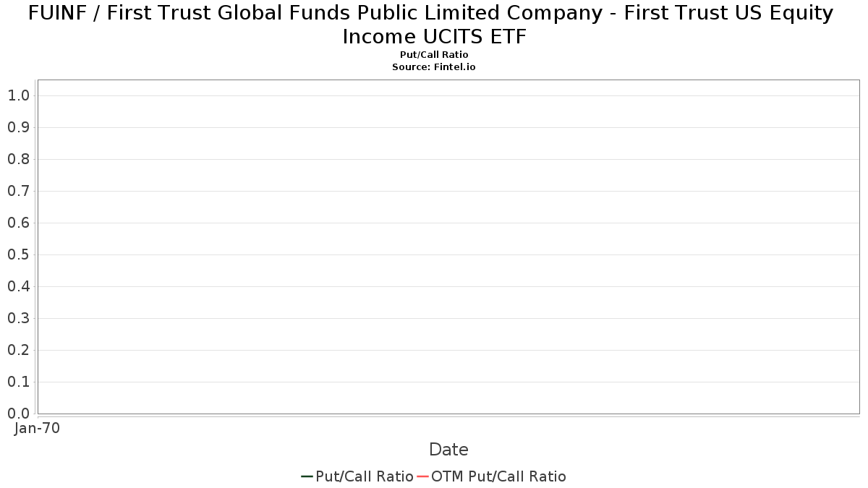Click the 0.8 y-axis tick label
The height and width of the screenshot is (488, 868).
(x=18, y=159)
